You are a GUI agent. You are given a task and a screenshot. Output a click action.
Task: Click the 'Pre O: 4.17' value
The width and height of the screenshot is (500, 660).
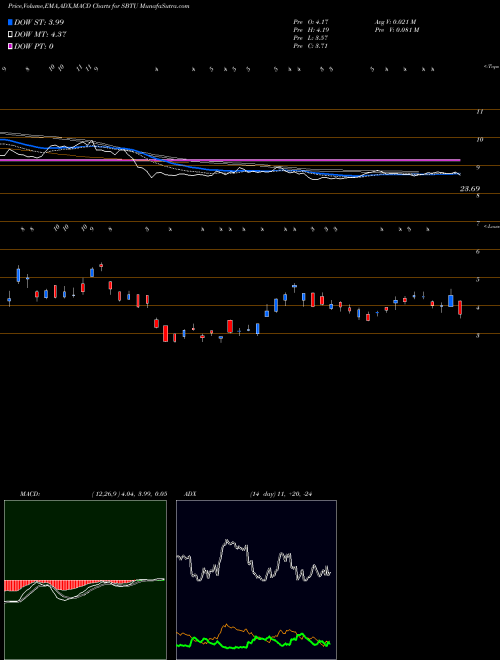pyautogui.click(x=311, y=21)
